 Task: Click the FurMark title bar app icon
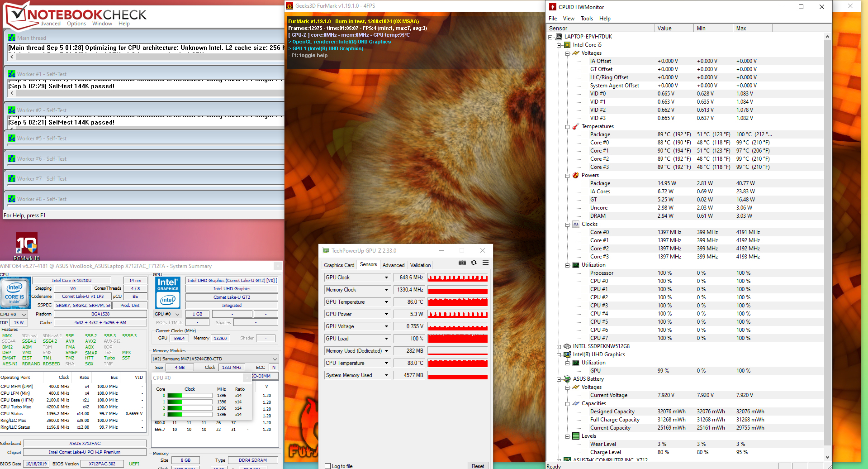point(289,6)
